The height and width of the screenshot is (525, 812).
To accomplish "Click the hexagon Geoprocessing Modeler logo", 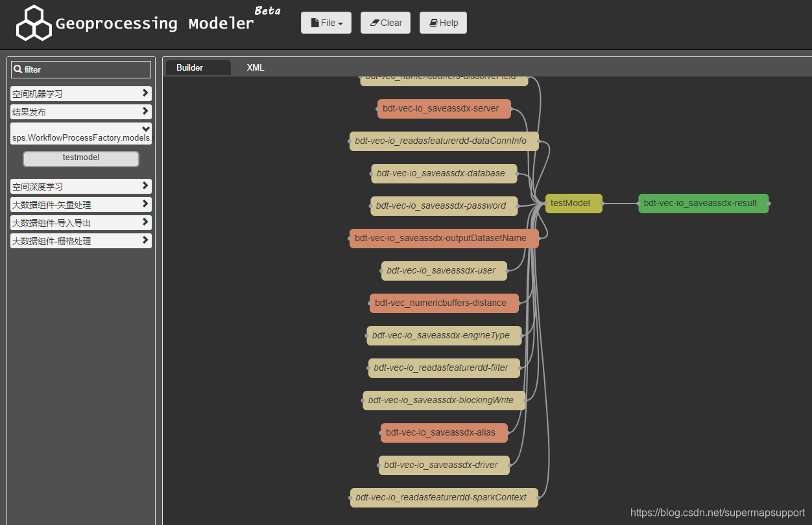I will (x=34, y=23).
